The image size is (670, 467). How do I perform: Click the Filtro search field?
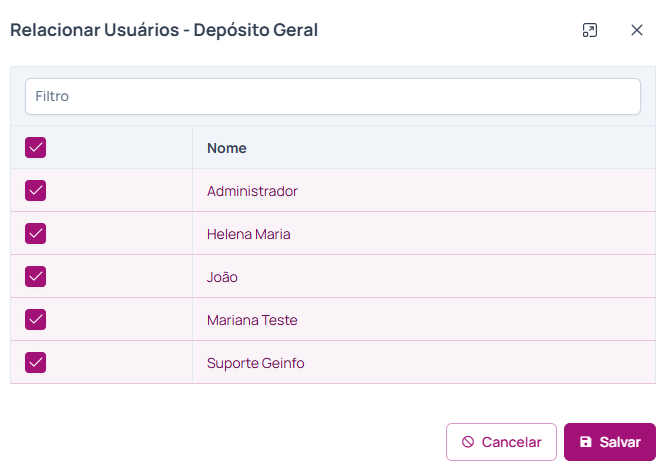click(332, 97)
